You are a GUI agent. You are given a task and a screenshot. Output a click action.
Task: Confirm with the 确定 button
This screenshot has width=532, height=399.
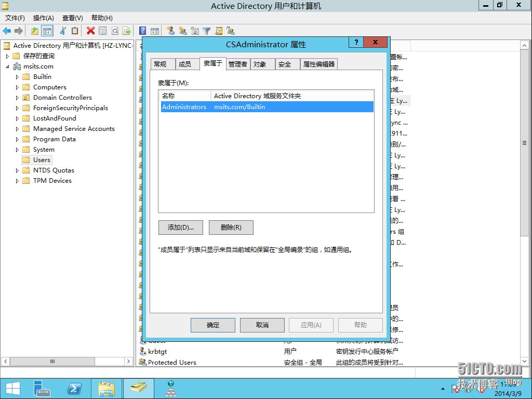coord(212,325)
